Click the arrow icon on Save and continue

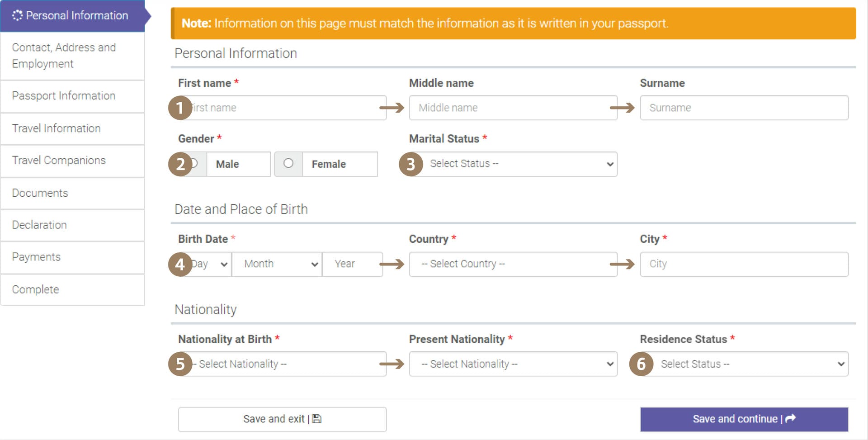click(790, 419)
